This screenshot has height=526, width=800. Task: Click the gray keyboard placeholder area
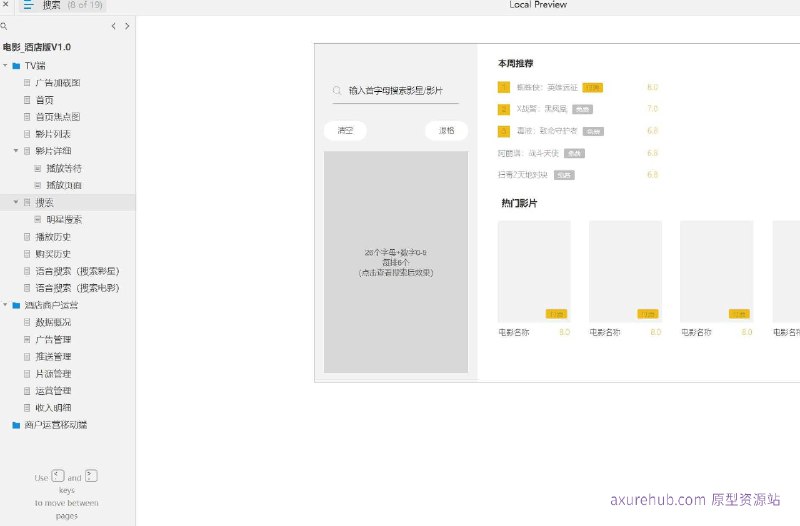[396, 262]
